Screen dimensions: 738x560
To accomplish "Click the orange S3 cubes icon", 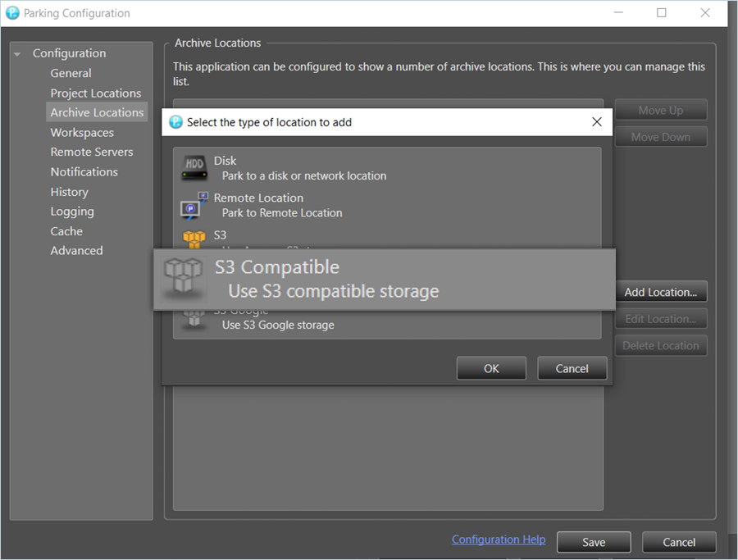I will coord(194,239).
